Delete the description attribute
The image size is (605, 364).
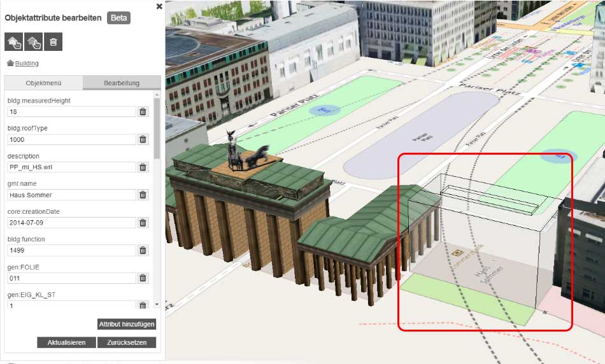[143, 167]
